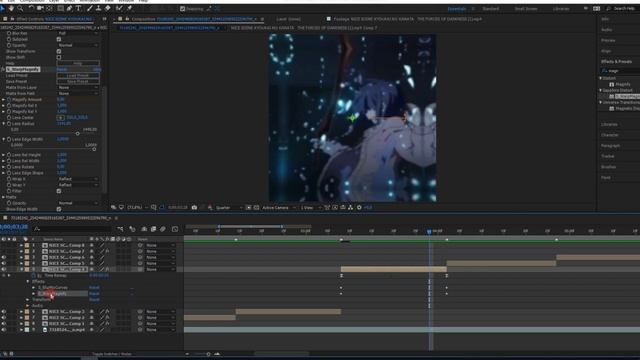Select the Rotation tool
640x360 pixels.
[x=31, y=8]
